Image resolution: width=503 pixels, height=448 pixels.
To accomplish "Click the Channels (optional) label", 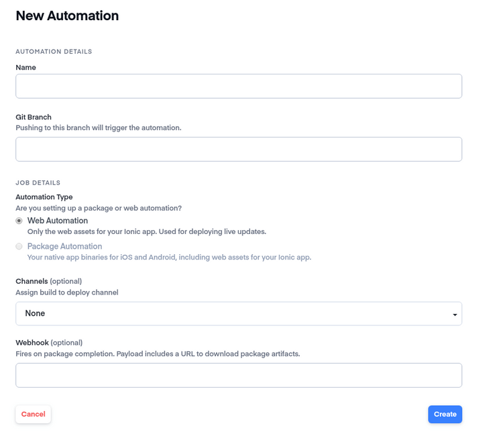I will point(49,281).
